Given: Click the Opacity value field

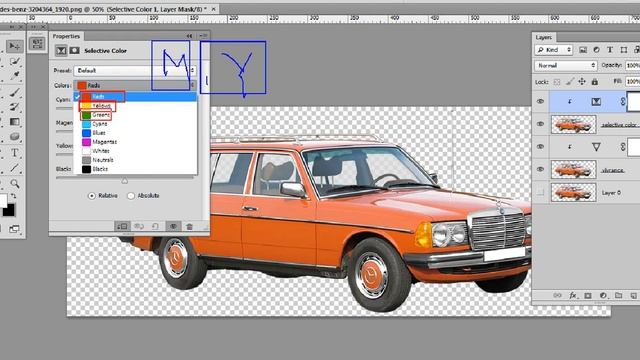Looking at the screenshot, I should [632, 65].
